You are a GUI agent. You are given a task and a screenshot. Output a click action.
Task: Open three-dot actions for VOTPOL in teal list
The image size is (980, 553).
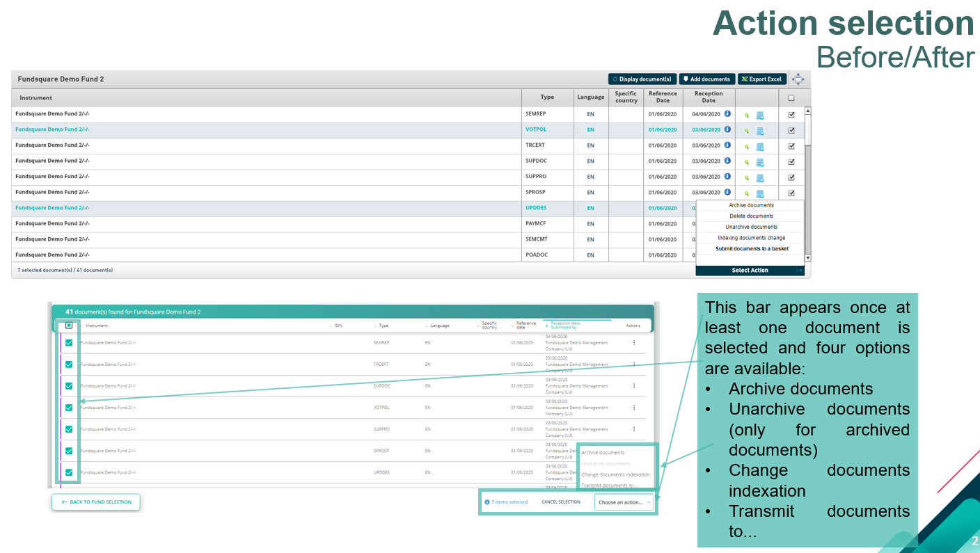634,408
